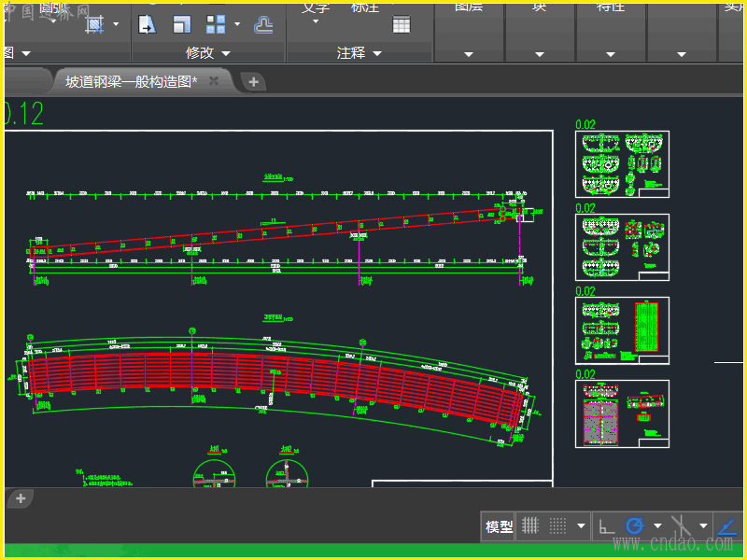Screen dimensions: 747x560
Task: Open a new drawing tab
Action: [253, 82]
